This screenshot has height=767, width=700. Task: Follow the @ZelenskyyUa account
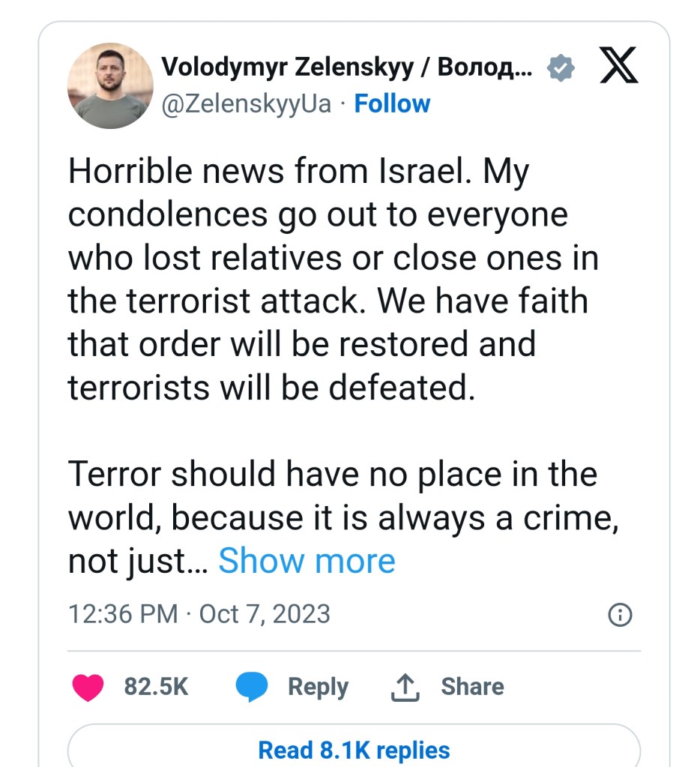392,103
